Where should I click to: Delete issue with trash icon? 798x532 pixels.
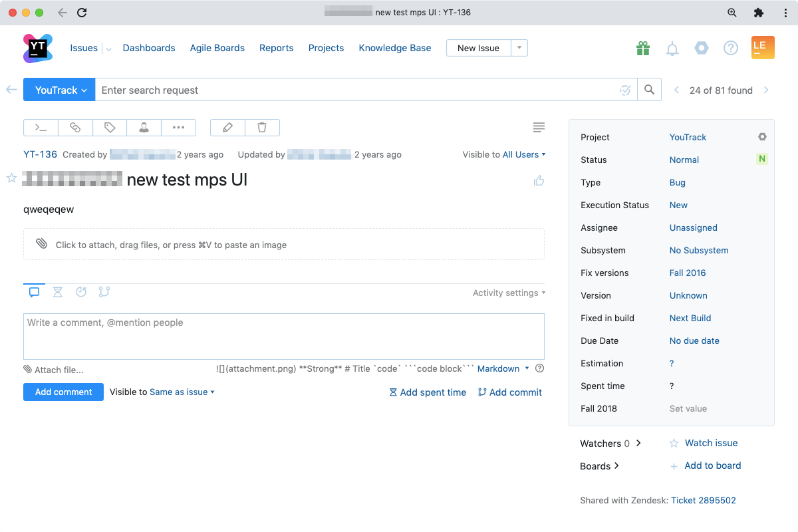tap(262, 127)
